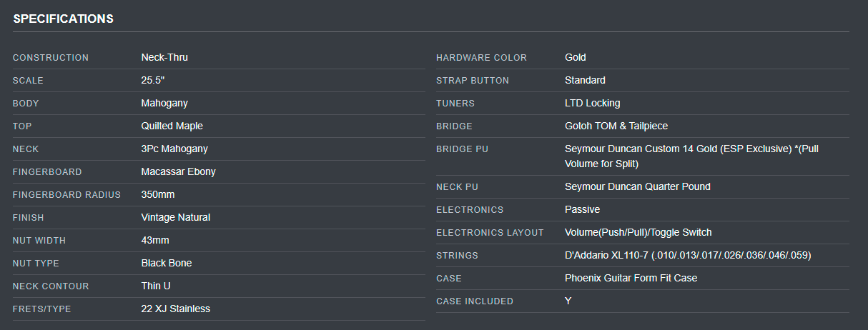Select the LTD Locking tuners value
868x330 pixels.
[x=592, y=103]
